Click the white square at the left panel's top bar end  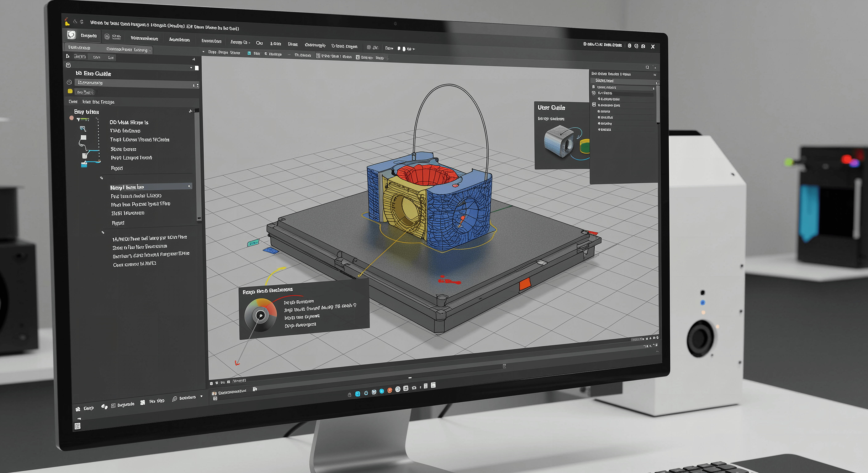(197, 68)
